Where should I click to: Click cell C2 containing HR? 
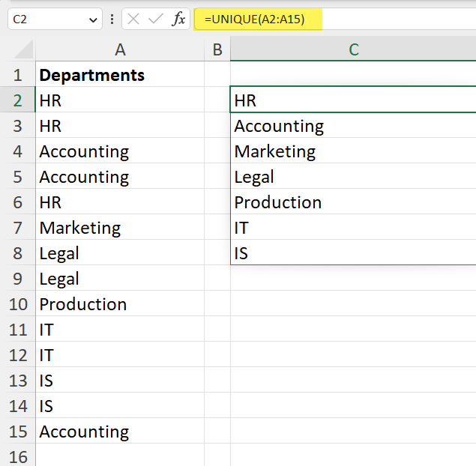coord(353,100)
